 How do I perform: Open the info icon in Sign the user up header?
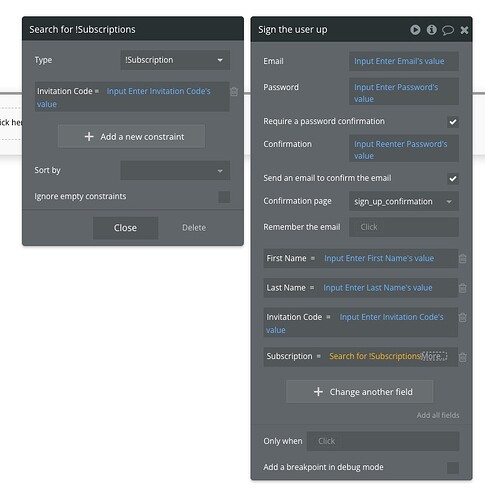tap(431, 30)
